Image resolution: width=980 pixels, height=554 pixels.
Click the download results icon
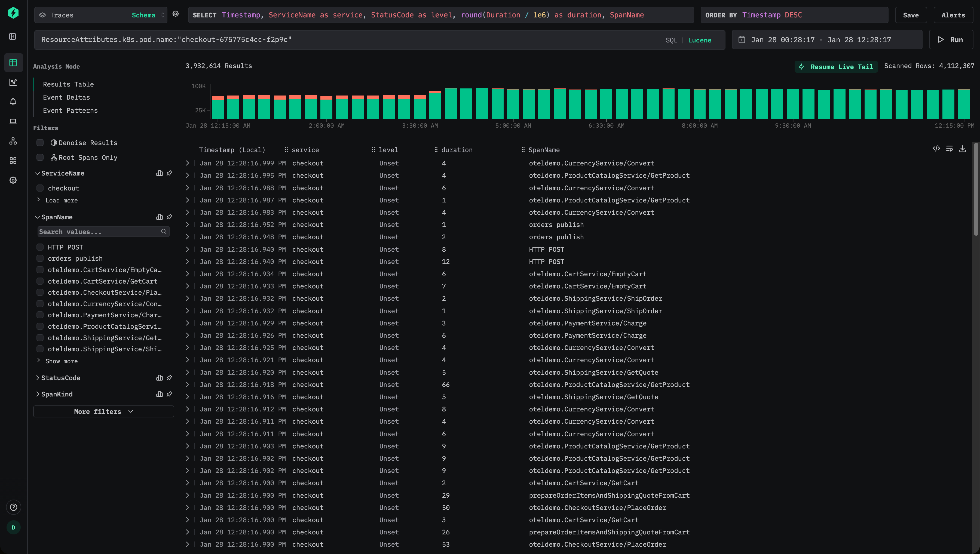pos(963,149)
